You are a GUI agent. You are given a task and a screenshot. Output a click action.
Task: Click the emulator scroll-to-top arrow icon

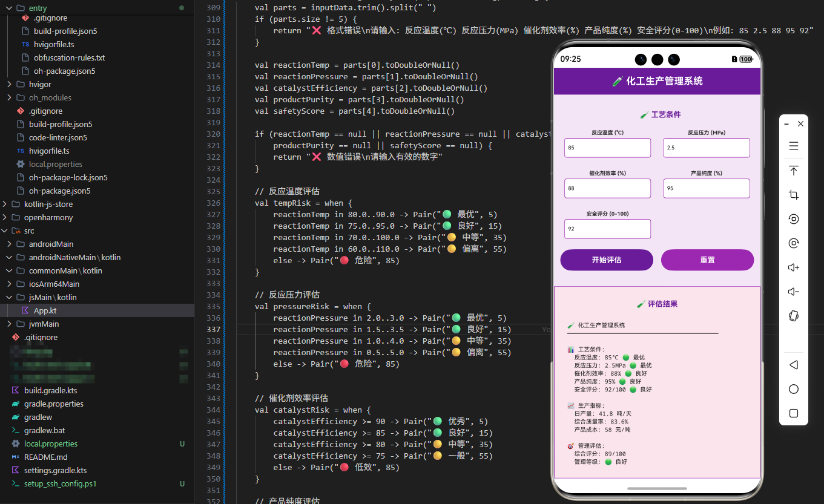(794, 171)
